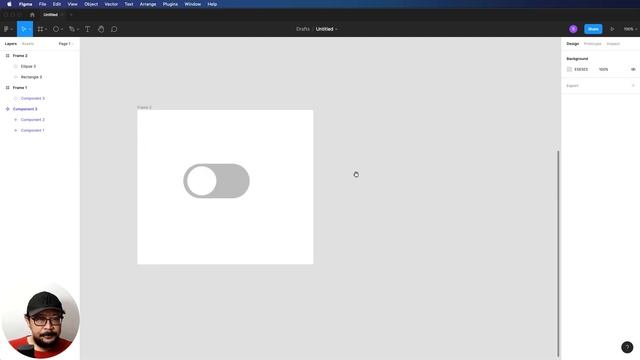
Task: Open the Frame tool options arrow
Action: point(46,29)
